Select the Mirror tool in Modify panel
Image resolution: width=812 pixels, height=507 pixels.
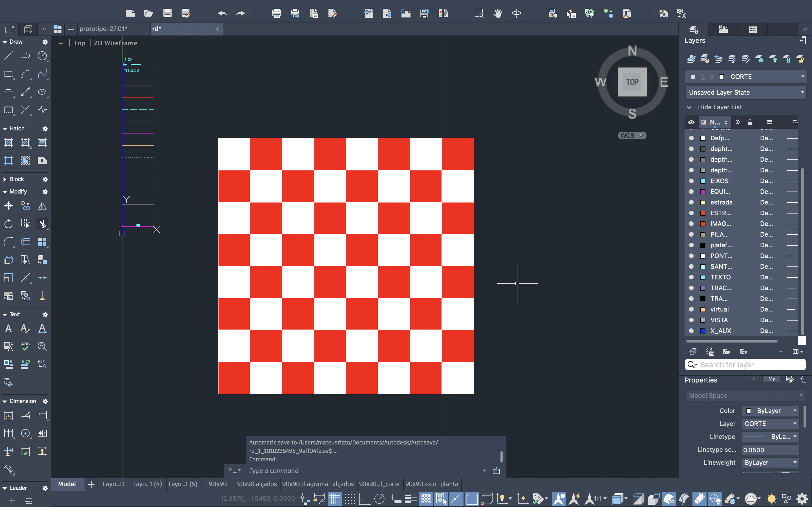(x=42, y=206)
